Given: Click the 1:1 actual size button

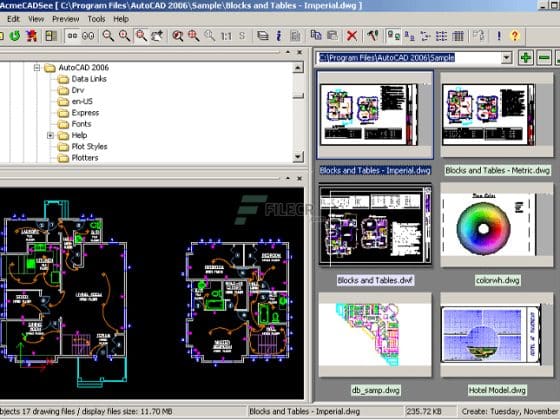Looking at the screenshot, I should pyautogui.click(x=226, y=36).
